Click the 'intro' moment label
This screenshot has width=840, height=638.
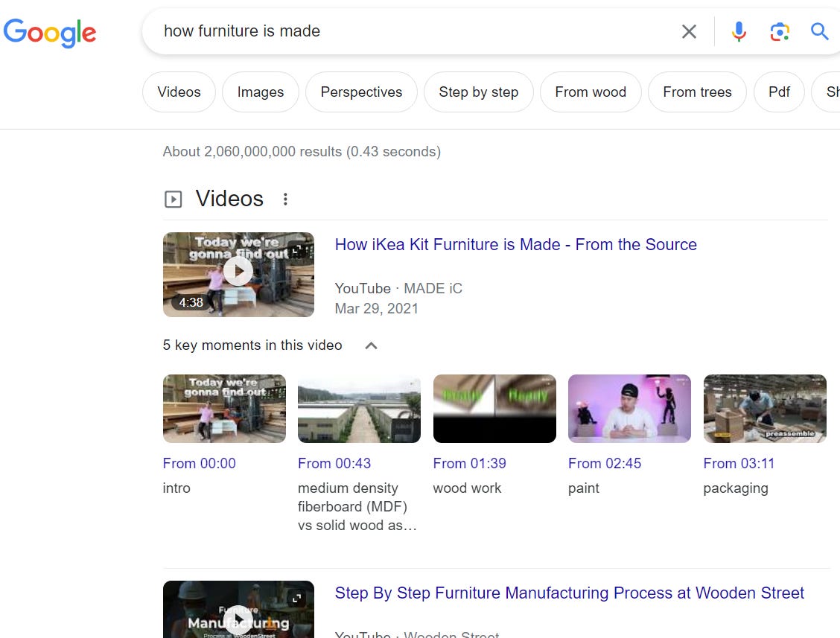pos(176,488)
